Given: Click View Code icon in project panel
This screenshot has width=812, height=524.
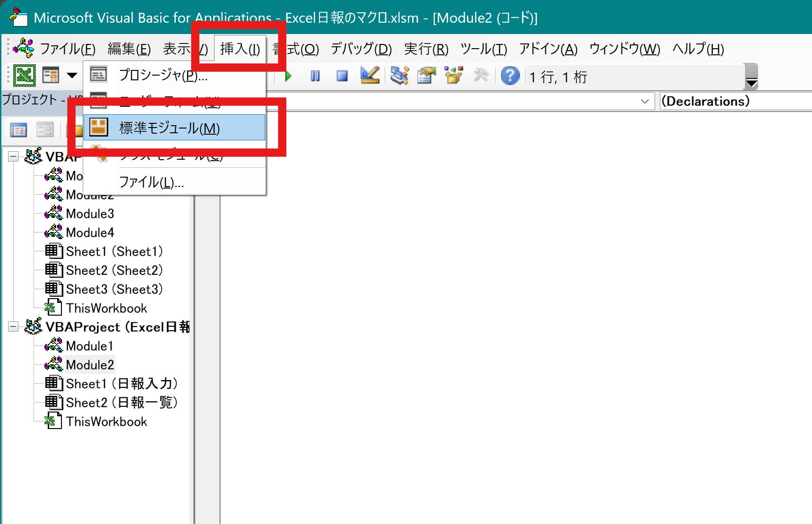Looking at the screenshot, I should point(19,130).
